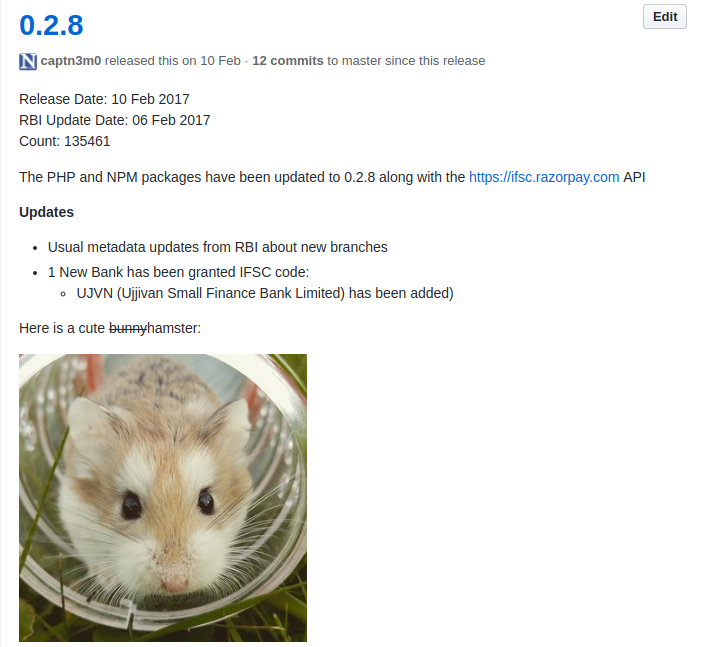713x647 pixels.
Task: Click the struck-through word bunny
Action: [128, 328]
